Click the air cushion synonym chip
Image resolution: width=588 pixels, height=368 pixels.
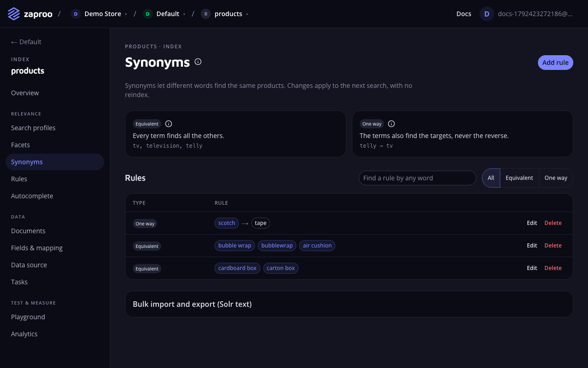coord(317,246)
